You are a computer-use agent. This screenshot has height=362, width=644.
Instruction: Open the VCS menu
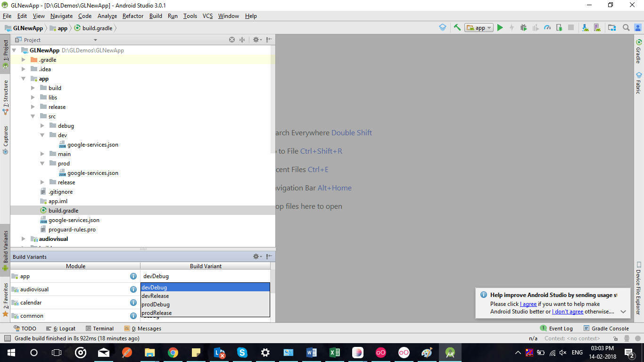coord(207,16)
